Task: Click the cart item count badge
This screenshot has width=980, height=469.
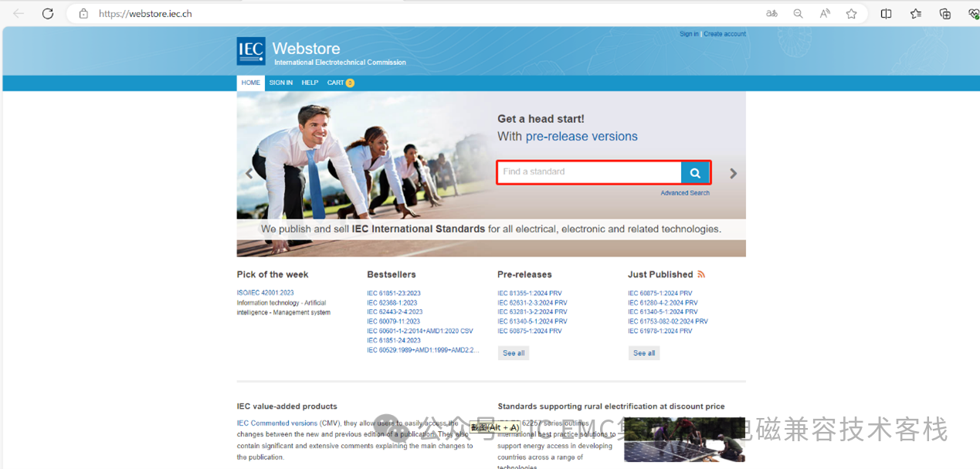Action: click(x=350, y=83)
